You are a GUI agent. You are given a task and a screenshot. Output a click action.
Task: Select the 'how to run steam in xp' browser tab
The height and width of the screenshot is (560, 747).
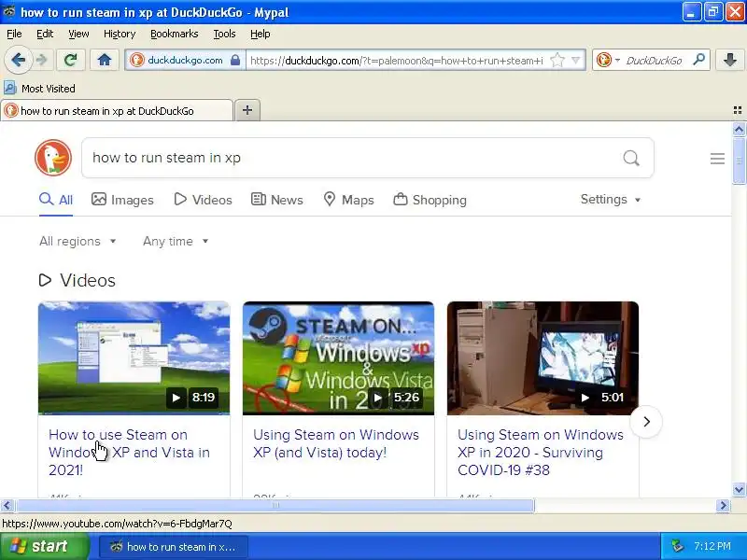point(117,111)
